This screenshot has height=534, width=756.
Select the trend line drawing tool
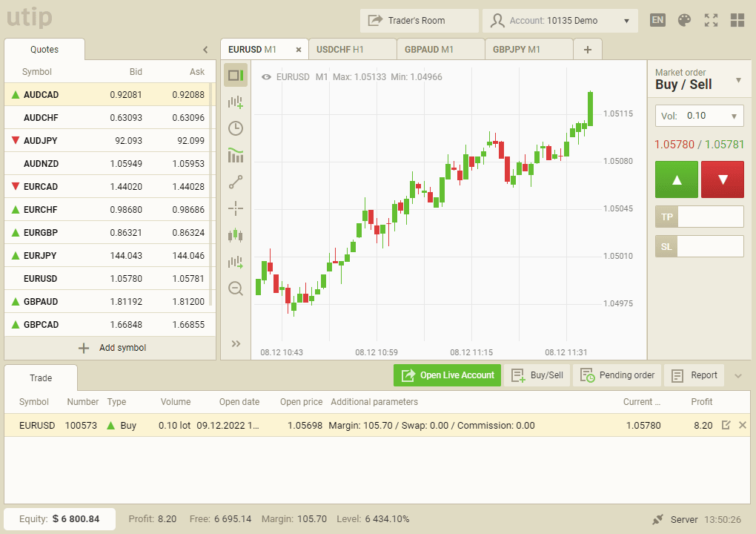235,182
